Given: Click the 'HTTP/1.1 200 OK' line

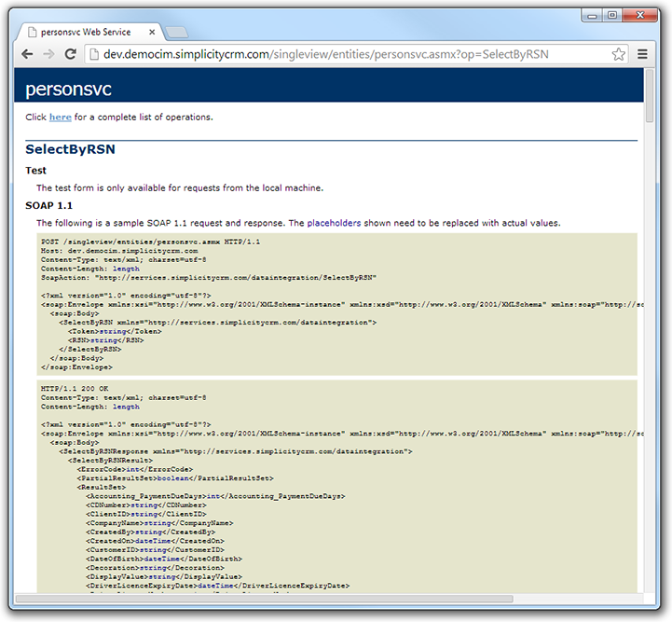Looking at the screenshot, I should tap(75, 389).
